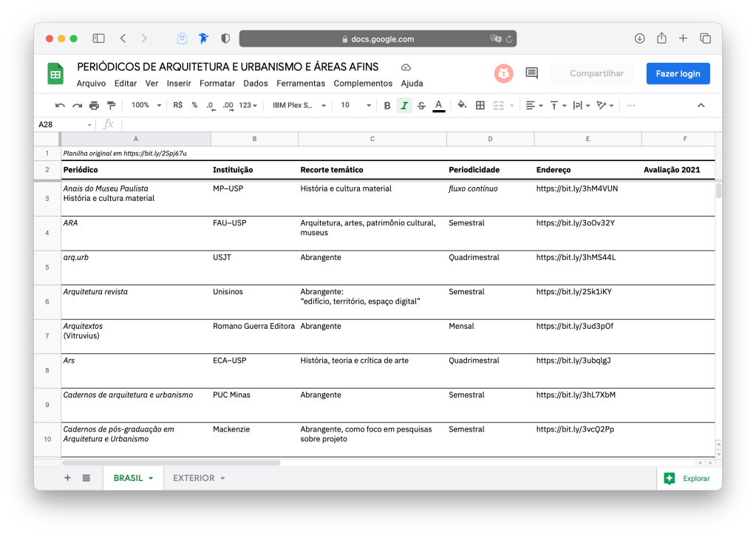
Task: Click the Fazer login button
Action: tap(678, 74)
